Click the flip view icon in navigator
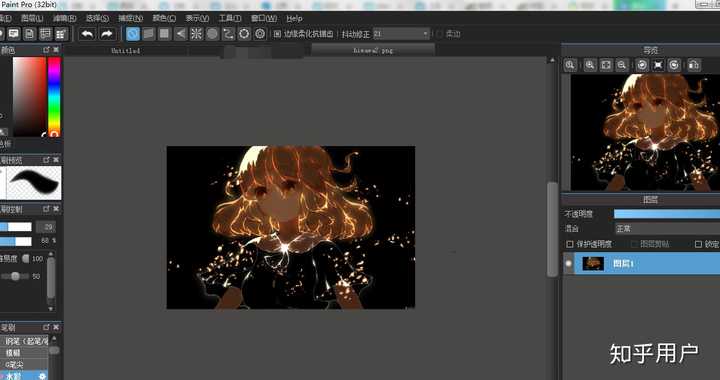Screen dimensions: 720x380 point(694,65)
